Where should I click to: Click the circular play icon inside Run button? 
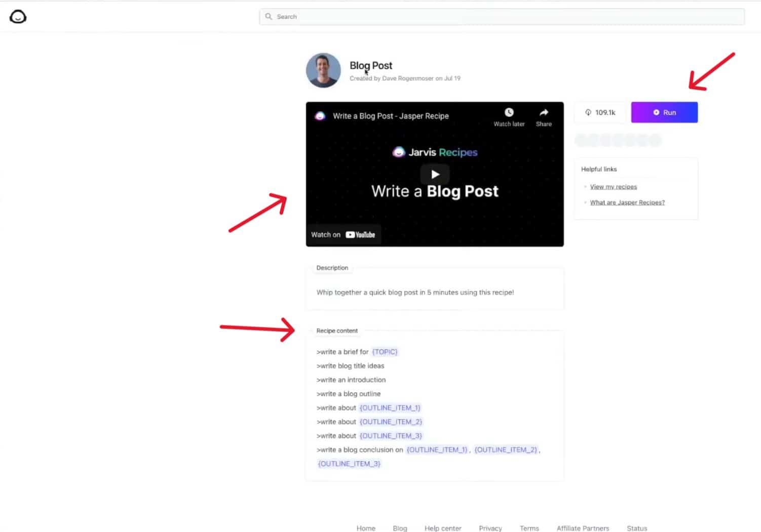pos(656,112)
